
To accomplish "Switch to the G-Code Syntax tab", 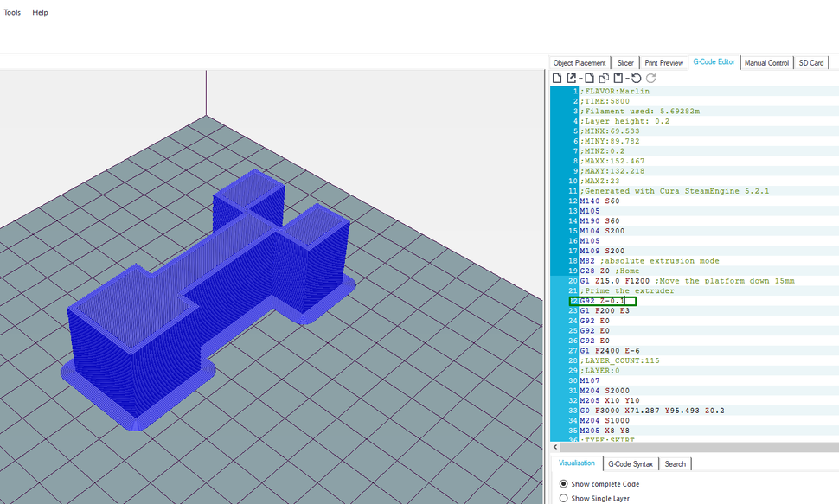I will (631, 463).
